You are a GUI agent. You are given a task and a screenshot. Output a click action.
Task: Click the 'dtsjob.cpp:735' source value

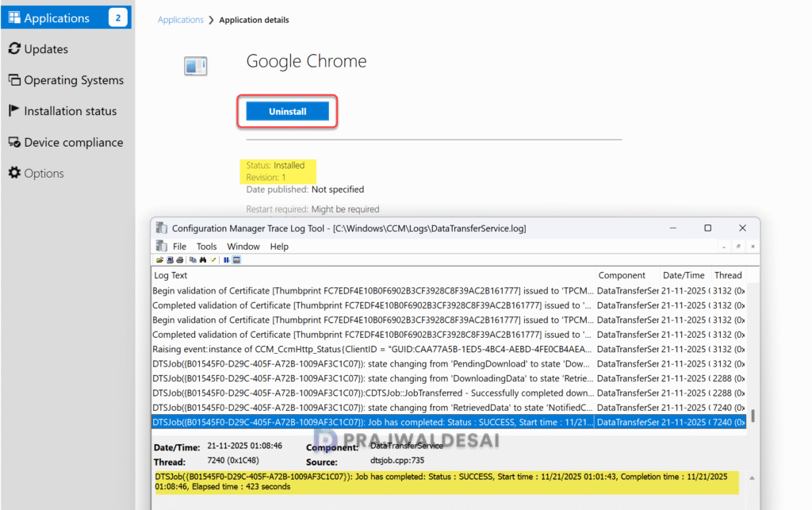[397, 460]
